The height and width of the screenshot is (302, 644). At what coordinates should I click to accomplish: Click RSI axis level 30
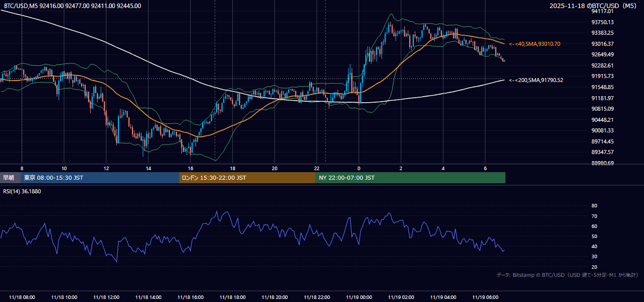(x=594, y=257)
